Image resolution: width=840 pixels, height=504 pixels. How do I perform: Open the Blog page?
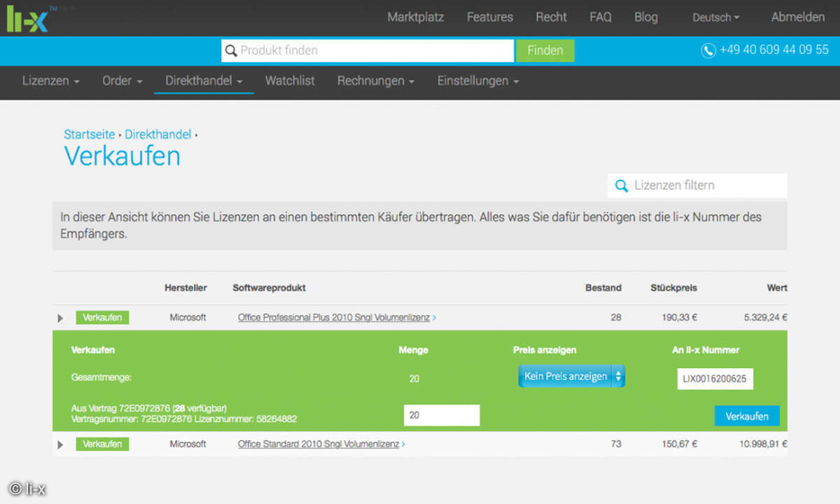(x=646, y=17)
